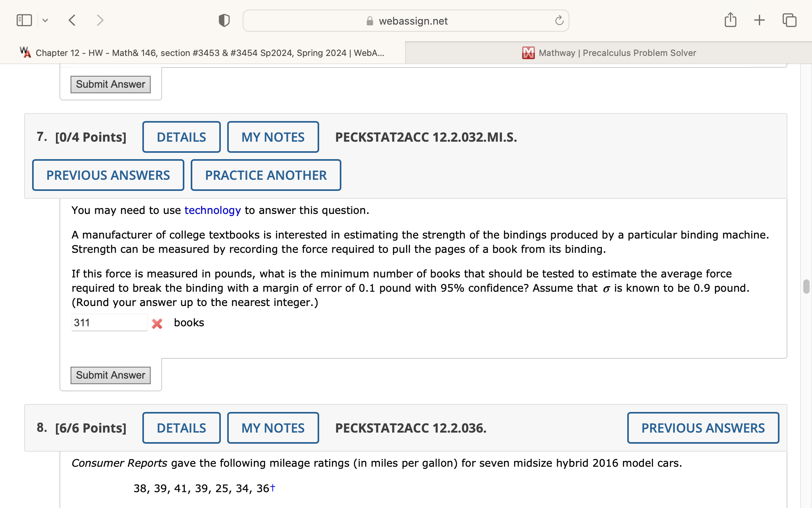This screenshot has width=812, height=508.
Task: Expand DETAILS for question 8
Action: click(181, 428)
